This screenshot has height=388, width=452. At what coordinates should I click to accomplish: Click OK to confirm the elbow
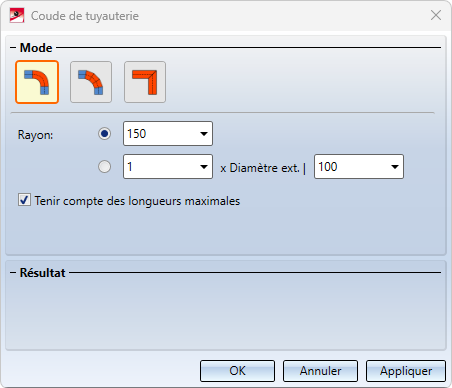tap(237, 371)
